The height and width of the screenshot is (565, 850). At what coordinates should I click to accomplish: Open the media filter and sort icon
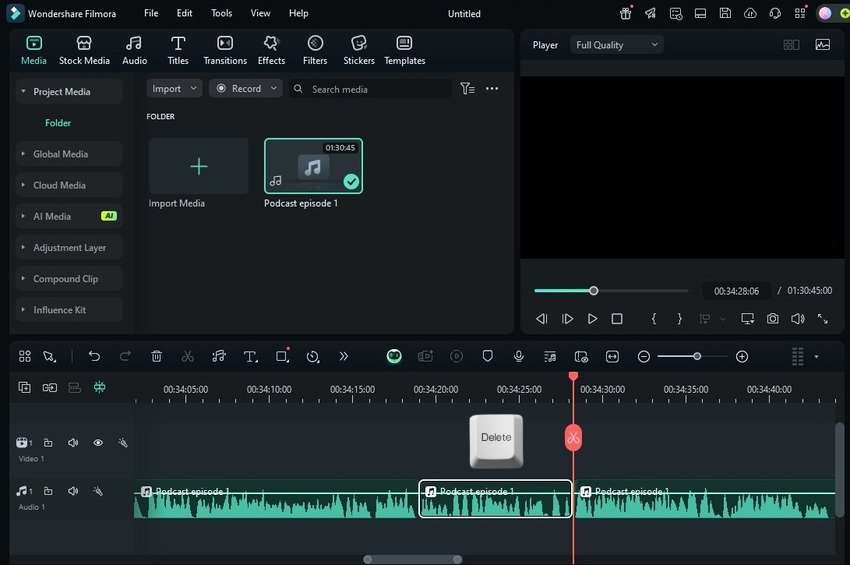(467, 88)
